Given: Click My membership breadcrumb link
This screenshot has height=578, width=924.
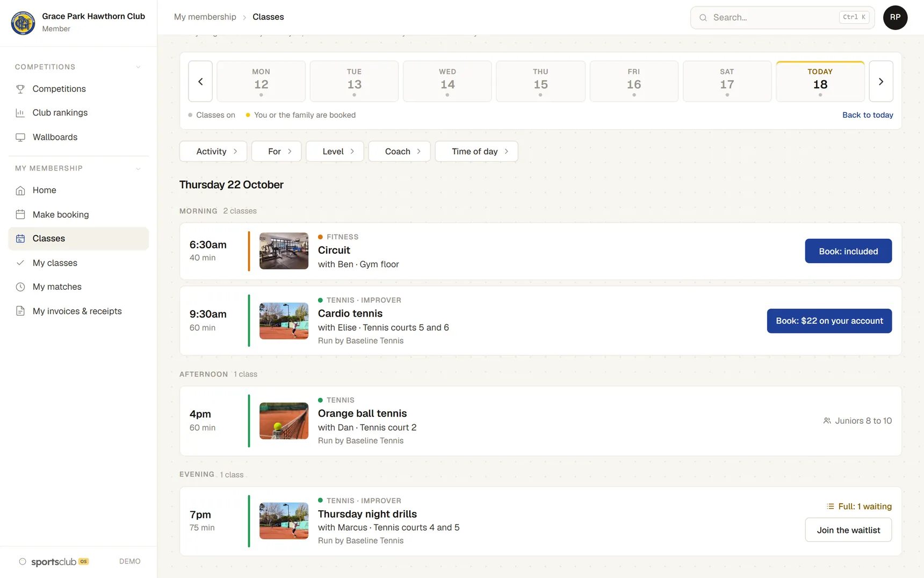Looking at the screenshot, I should [x=205, y=17].
